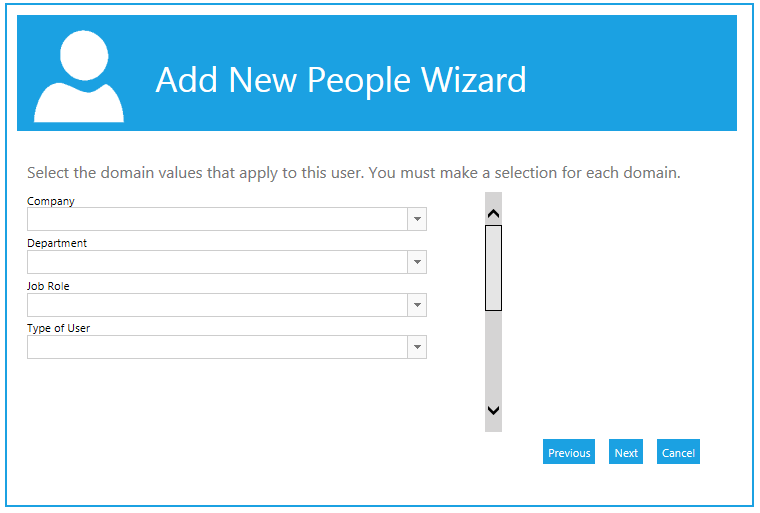The height and width of the screenshot is (513, 760).
Task: Open the Department dropdown arrow
Action: point(417,262)
